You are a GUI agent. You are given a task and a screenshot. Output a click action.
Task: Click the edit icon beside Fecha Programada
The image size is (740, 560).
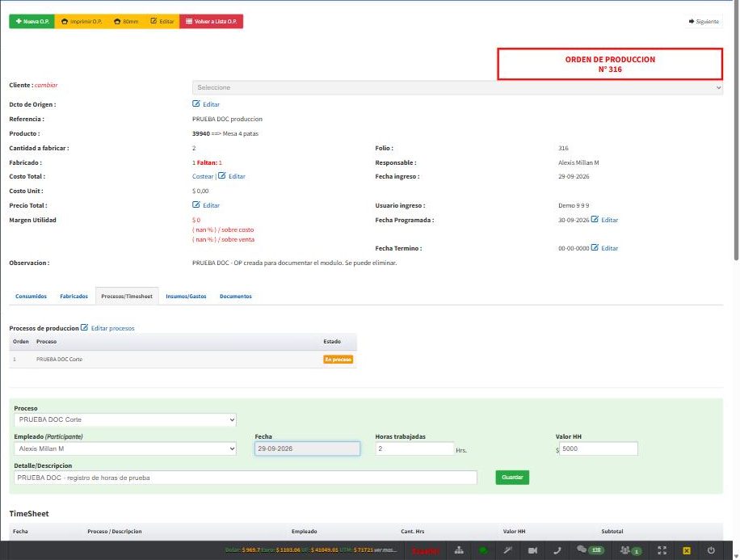coord(595,219)
